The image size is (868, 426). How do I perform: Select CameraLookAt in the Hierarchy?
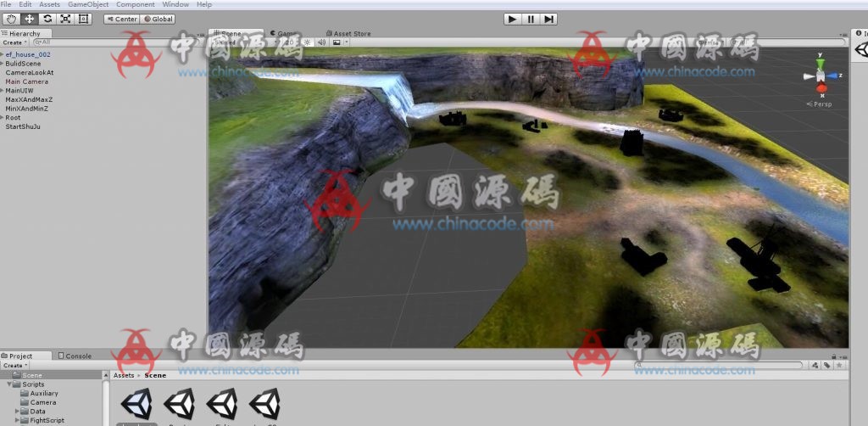30,73
